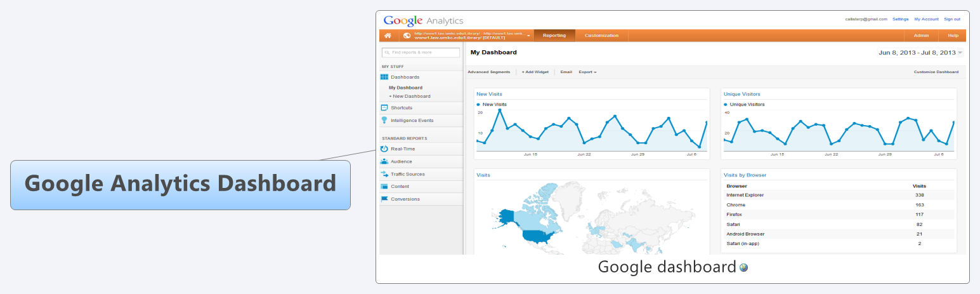Click the Settings link at top
Viewport: 980px width, 294px height.
(901, 19)
